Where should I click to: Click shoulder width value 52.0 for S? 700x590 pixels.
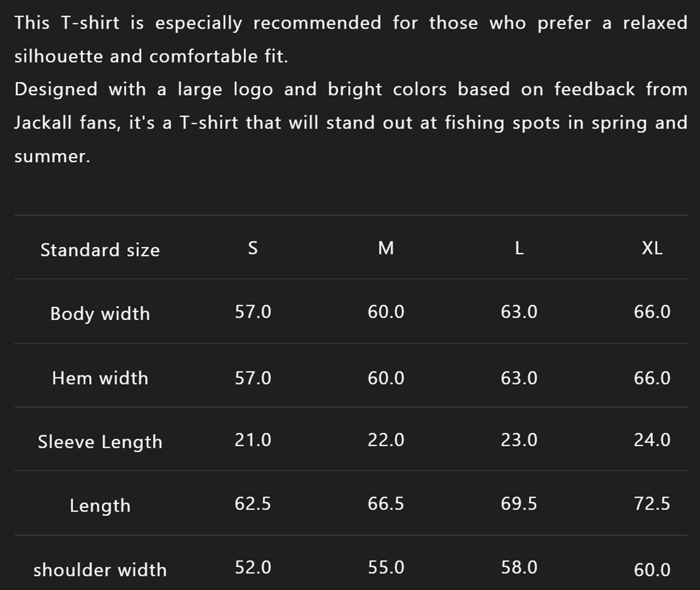[x=253, y=567]
